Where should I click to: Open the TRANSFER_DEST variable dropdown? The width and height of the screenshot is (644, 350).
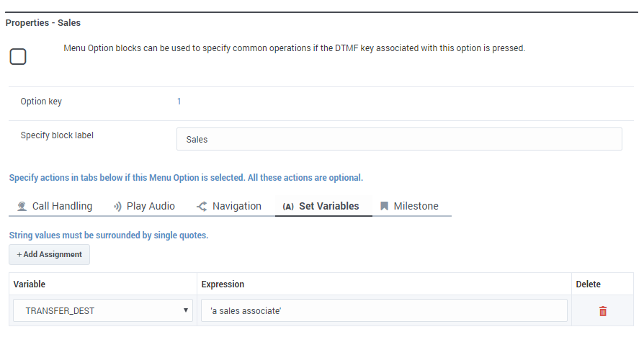103,310
